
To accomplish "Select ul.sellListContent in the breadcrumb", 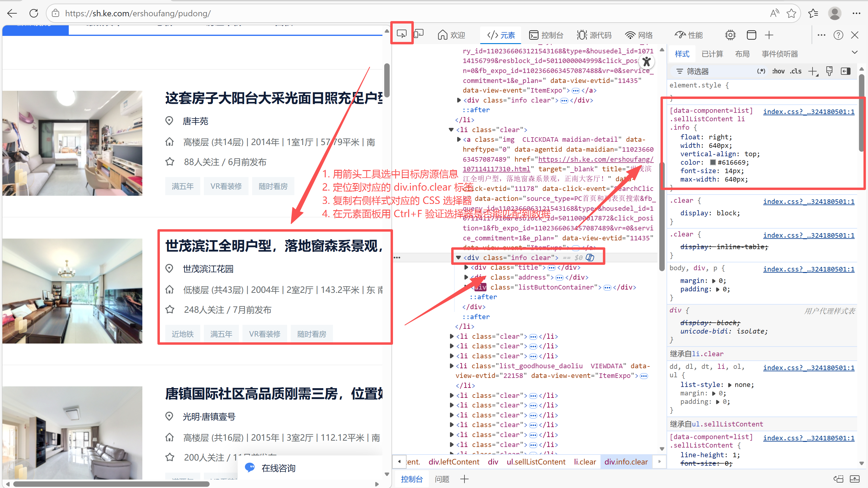I will click(x=536, y=462).
